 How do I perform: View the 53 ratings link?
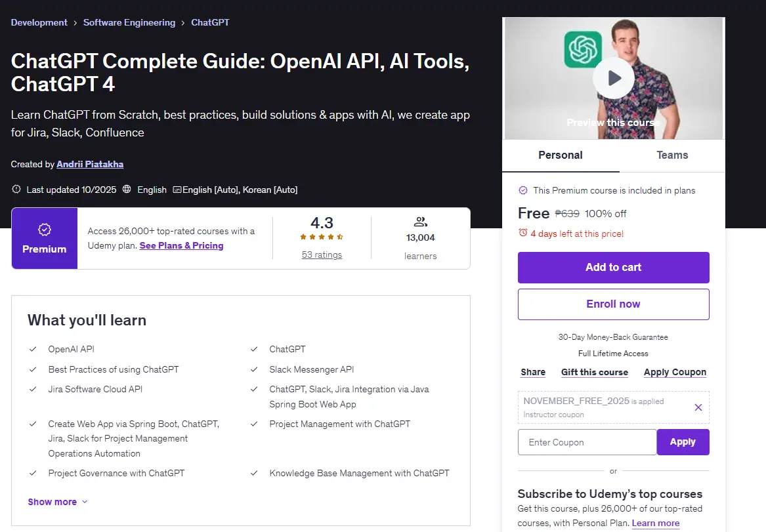(x=322, y=255)
